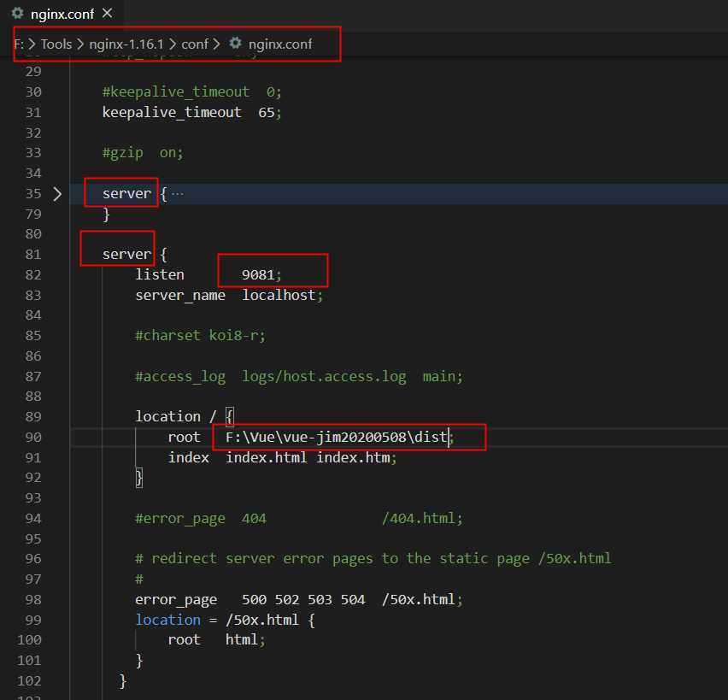The height and width of the screenshot is (700, 728).
Task: Click line number 35 in the gutter
Action: click(33, 194)
